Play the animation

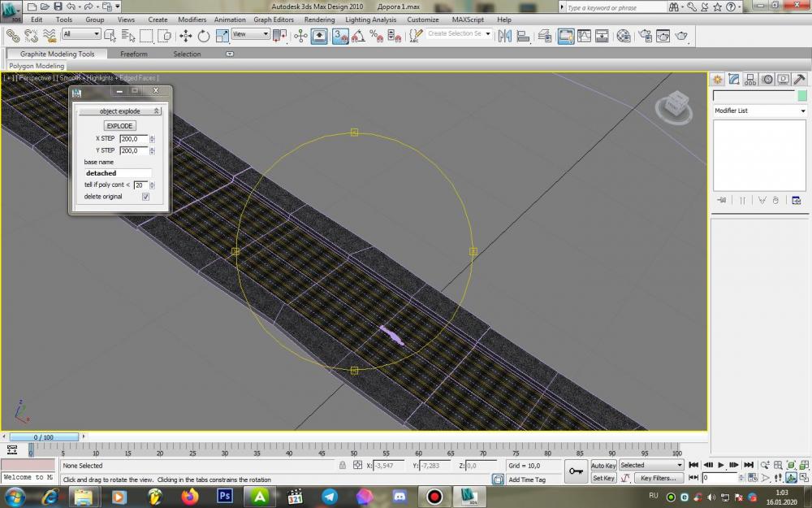(721, 465)
